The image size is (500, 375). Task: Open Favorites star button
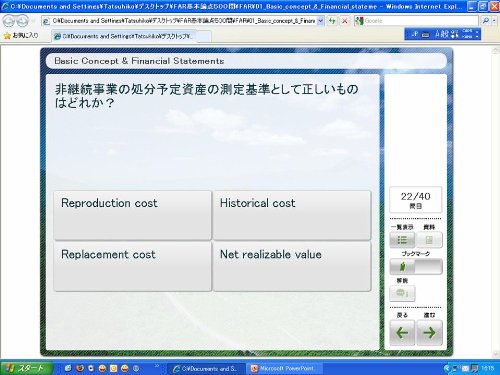(21, 35)
